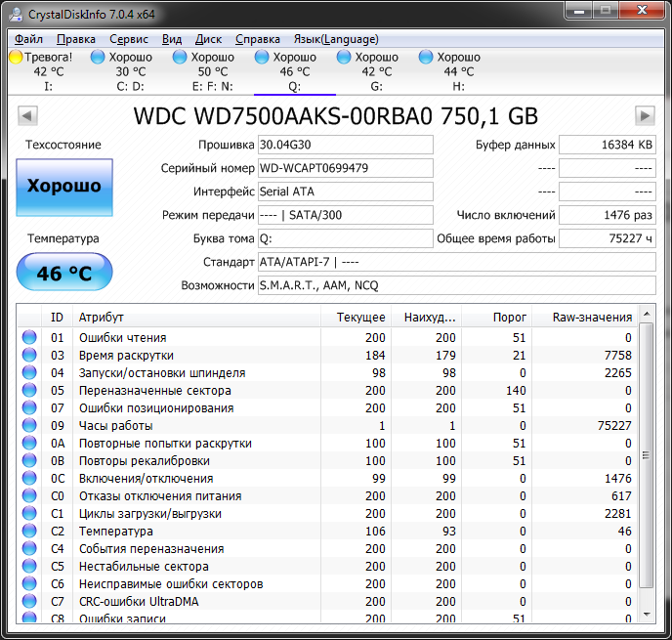Image resolution: width=672 pixels, height=640 pixels.
Task: Select disk Q: blue status icon
Action: click(x=262, y=57)
